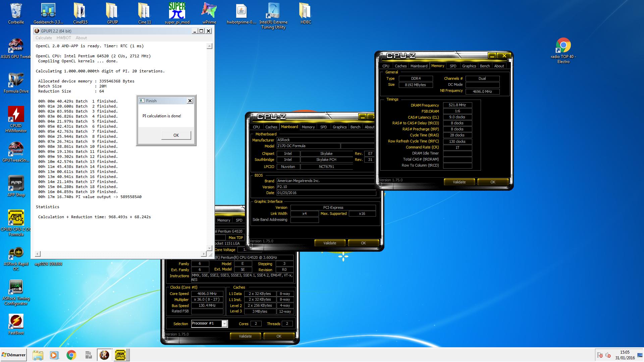644x362 pixels.
Task: Click Validate in the Mainboard CPU-Z window
Action: pyautogui.click(x=330, y=243)
